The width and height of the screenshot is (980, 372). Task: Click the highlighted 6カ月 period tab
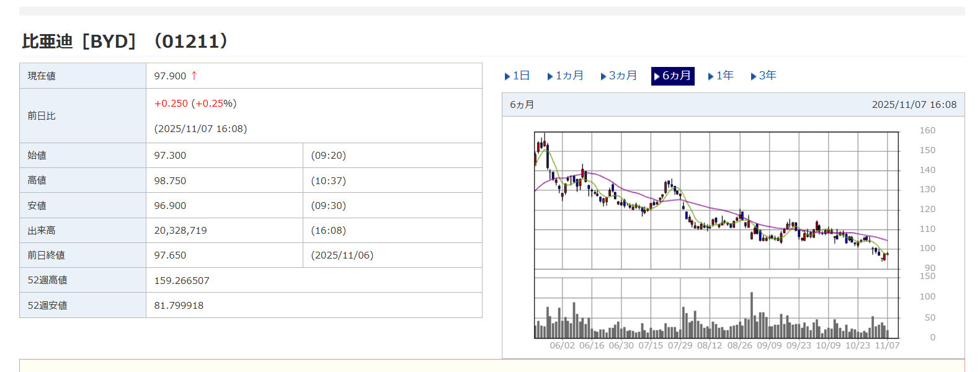coord(672,76)
